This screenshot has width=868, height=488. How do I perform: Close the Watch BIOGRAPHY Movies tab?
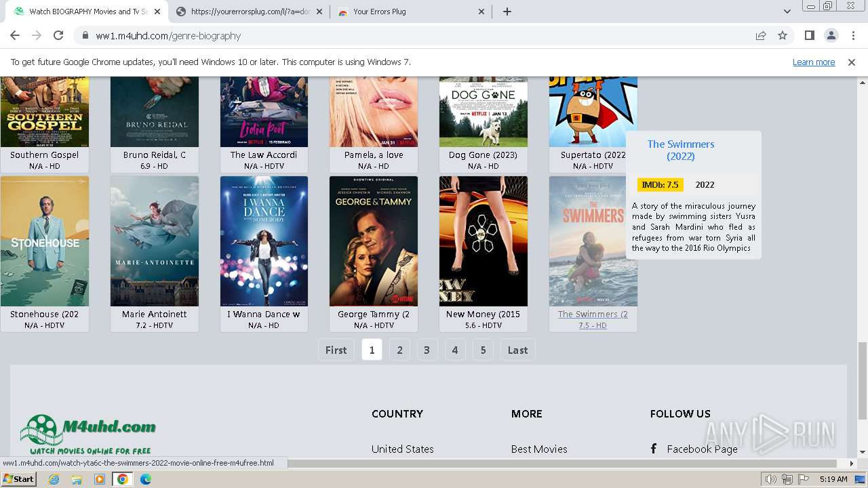click(158, 12)
